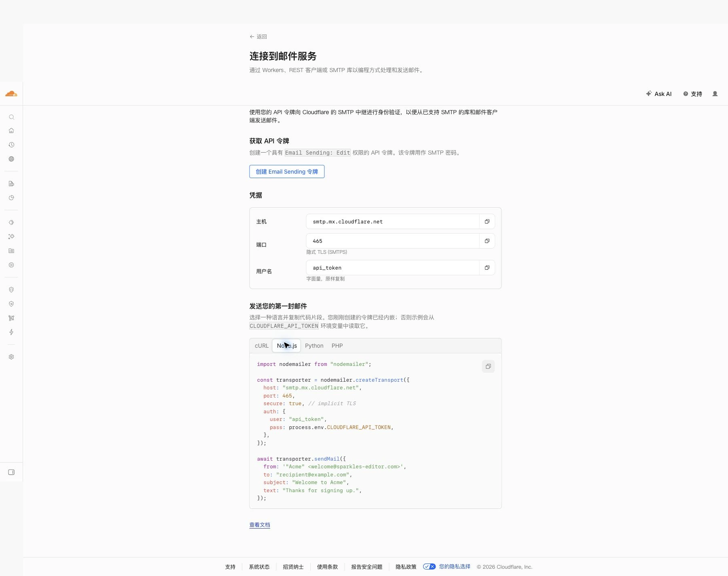Open the 查看文档 documentation link
The width and height of the screenshot is (728, 576).
pyautogui.click(x=260, y=525)
